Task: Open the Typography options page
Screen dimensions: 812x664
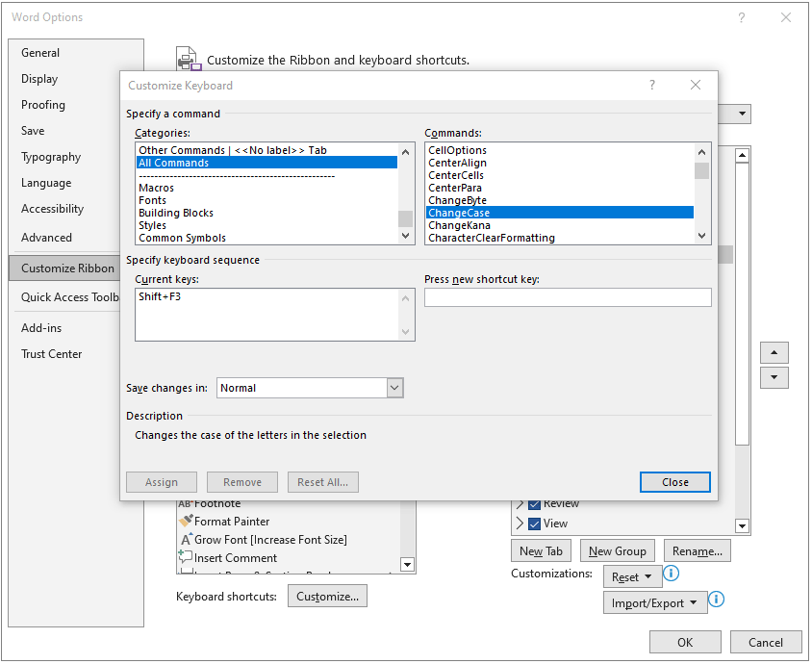Action: 51,157
